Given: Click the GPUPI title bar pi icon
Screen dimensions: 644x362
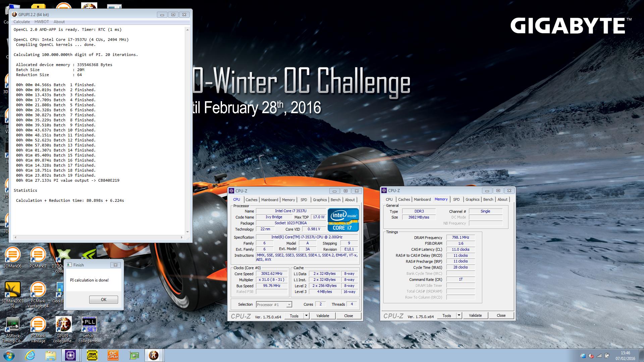Looking at the screenshot, I should (14, 14).
